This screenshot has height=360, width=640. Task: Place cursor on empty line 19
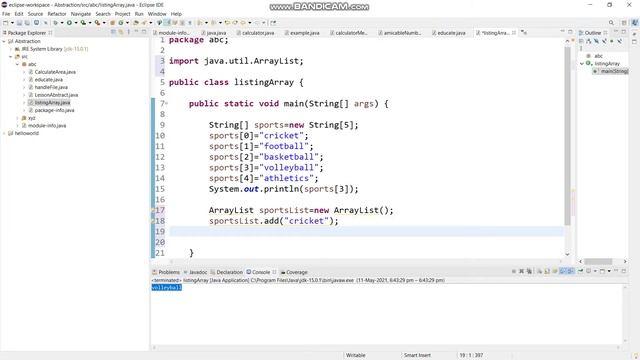366,231
